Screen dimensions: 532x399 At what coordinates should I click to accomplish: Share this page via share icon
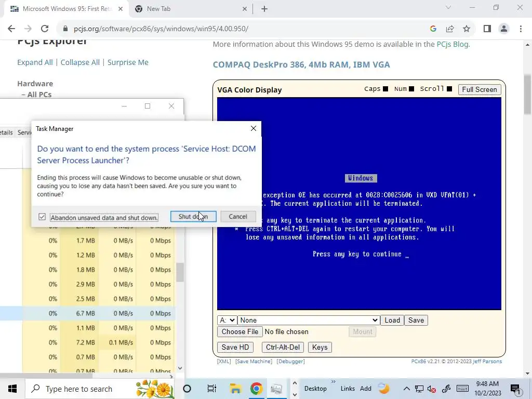coord(450,29)
